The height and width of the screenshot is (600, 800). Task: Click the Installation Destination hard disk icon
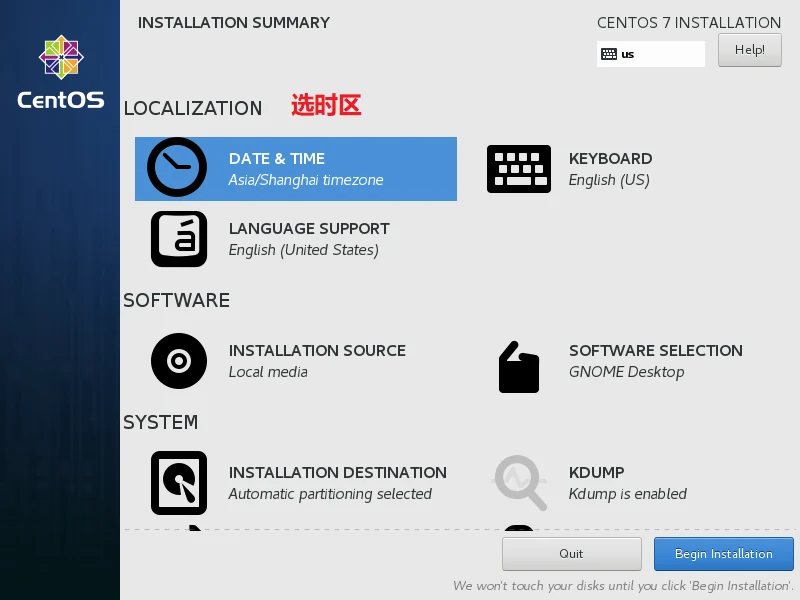click(x=179, y=483)
